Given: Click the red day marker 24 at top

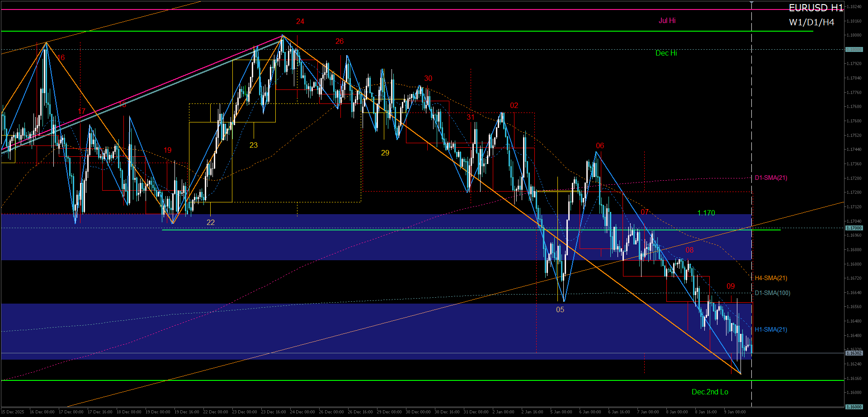Looking at the screenshot, I should click(300, 22).
